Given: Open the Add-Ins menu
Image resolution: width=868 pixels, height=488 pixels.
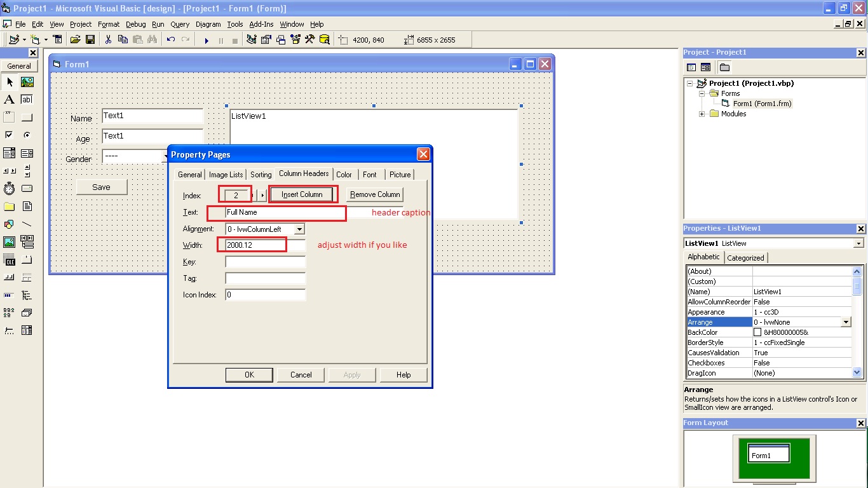Looking at the screenshot, I should pos(262,24).
